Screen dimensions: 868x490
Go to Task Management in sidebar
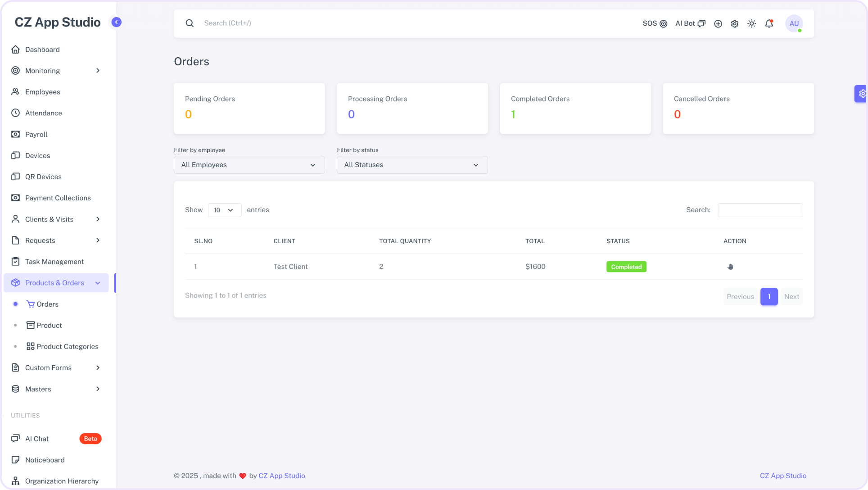pyautogui.click(x=54, y=261)
